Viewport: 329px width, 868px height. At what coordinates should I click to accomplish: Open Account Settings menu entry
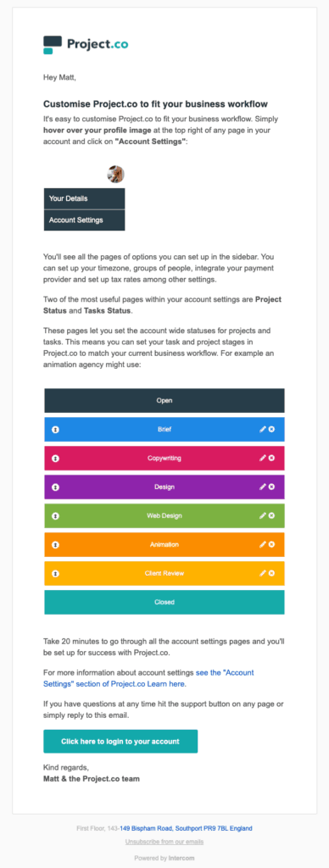(x=84, y=220)
